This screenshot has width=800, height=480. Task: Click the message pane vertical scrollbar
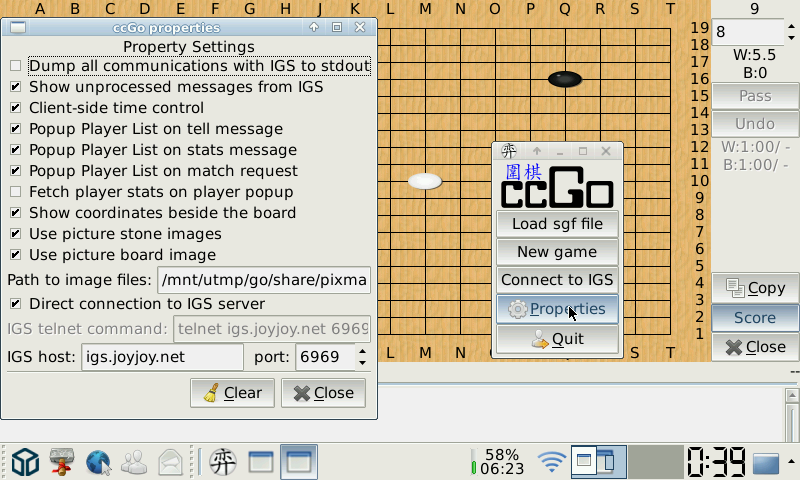[792, 414]
